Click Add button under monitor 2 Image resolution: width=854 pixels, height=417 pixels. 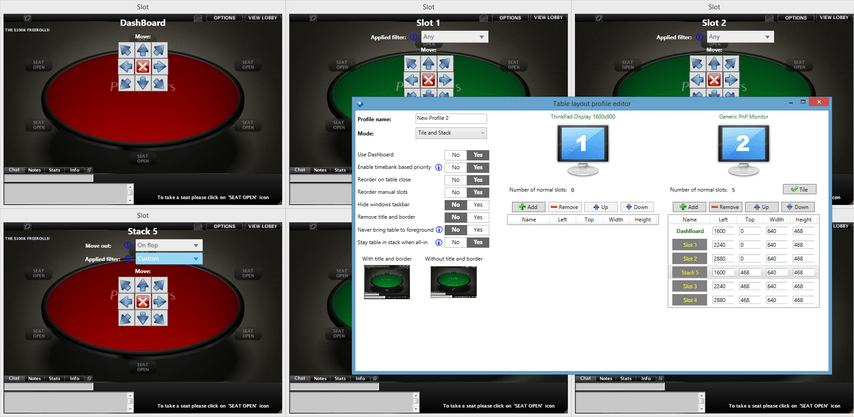coord(690,207)
